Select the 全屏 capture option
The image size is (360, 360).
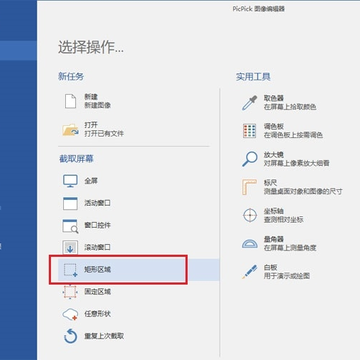pos(91,181)
